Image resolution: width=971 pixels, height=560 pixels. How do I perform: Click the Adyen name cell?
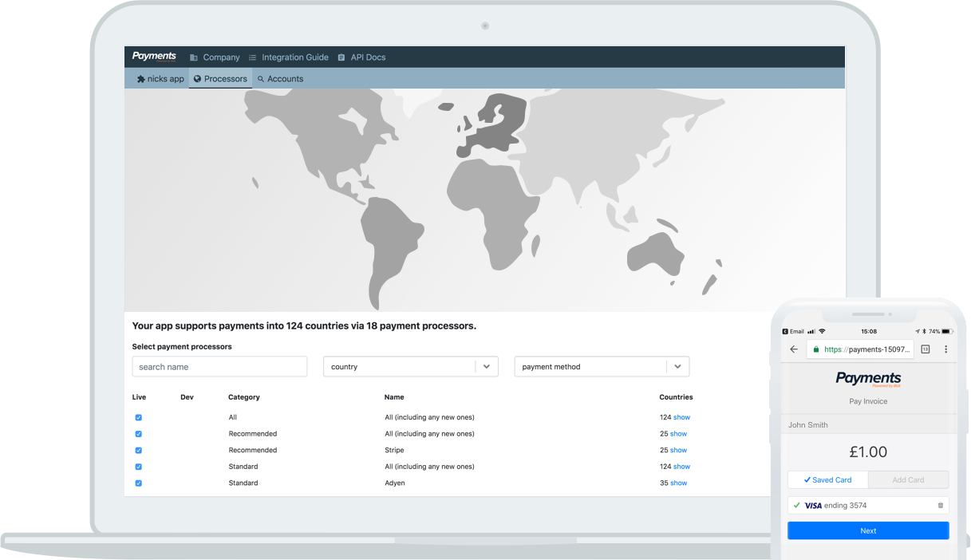click(x=395, y=483)
